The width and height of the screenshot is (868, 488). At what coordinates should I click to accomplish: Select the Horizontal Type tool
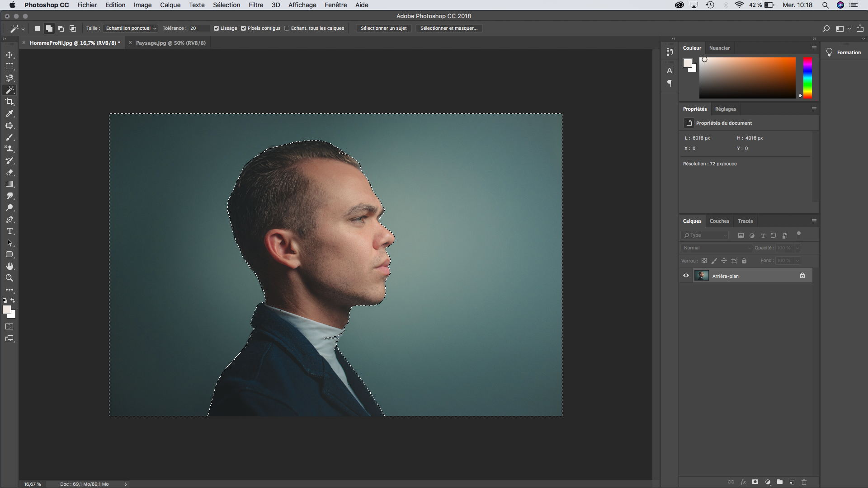click(9, 231)
